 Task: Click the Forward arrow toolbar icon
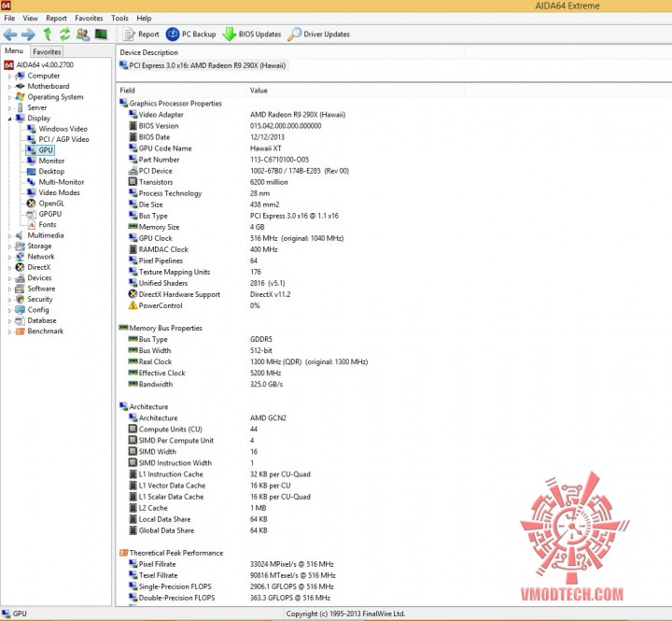coord(28,35)
